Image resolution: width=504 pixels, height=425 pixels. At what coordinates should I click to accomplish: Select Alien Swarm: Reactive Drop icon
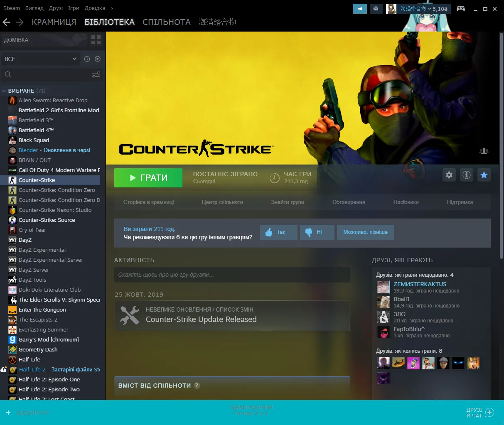point(12,100)
